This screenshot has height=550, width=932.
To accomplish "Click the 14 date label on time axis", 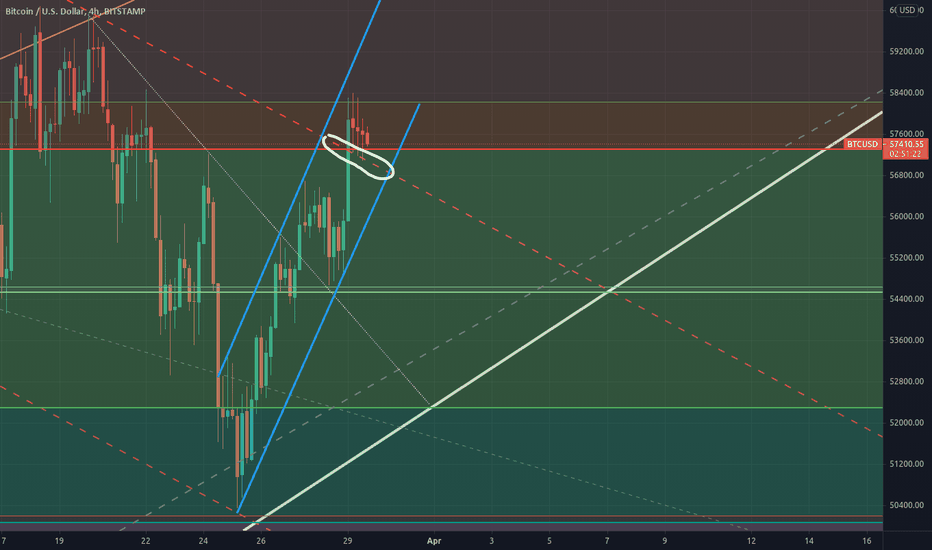I will [x=809, y=540].
